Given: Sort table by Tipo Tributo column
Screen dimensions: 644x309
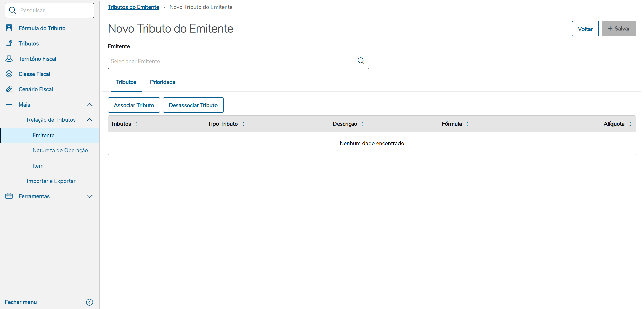Looking at the screenshot, I should tap(243, 124).
